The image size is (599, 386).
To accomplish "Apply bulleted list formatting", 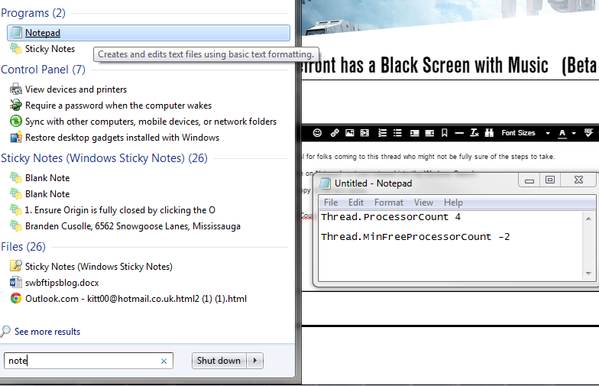I will 397,133.
